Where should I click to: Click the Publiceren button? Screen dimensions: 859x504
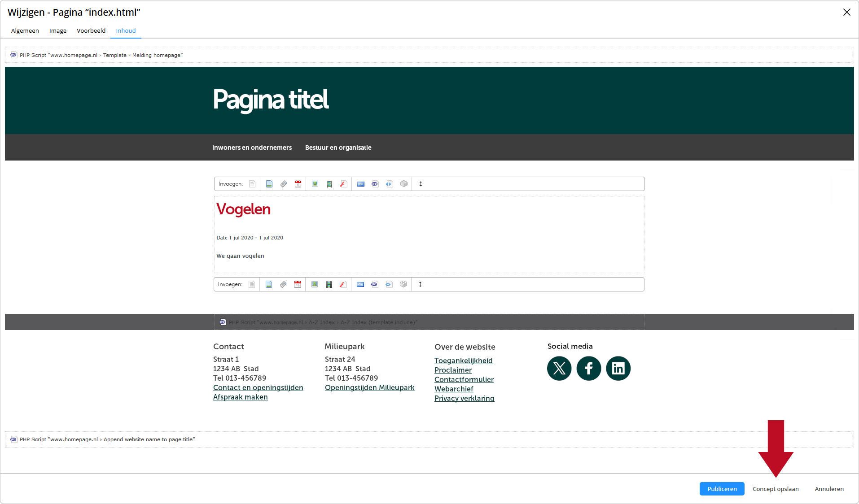pyautogui.click(x=722, y=489)
